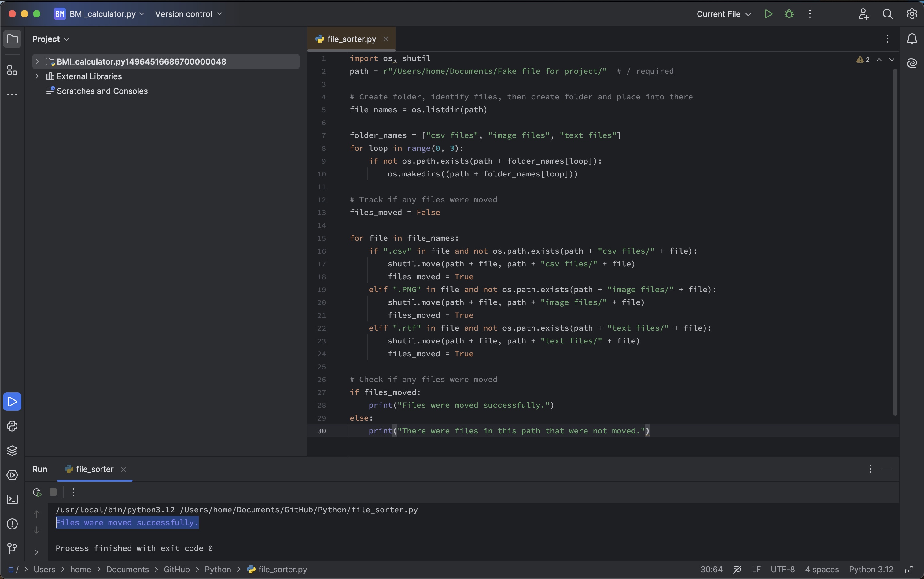924x579 pixels.
Task: Click Documents in the breadcrumb path
Action: [127, 570]
